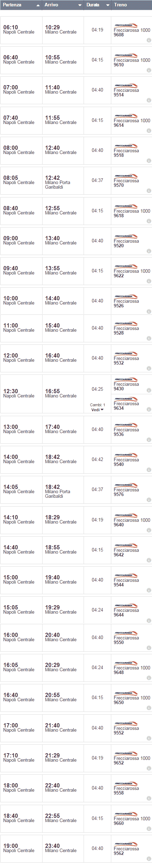Click the Partenza column header label
The height and width of the screenshot is (868, 152).
(12, 5)
